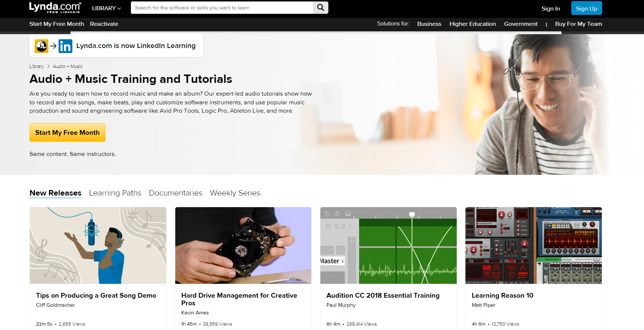The image size is (644, 330).
Task: Click author Matt Piper
Action: click(483, 305)
